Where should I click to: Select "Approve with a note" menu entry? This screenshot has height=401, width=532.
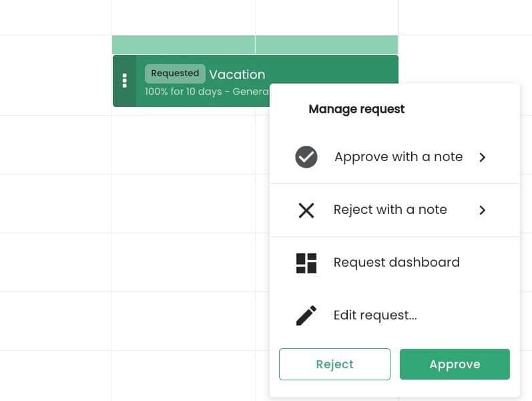click(x=398, y=157)
